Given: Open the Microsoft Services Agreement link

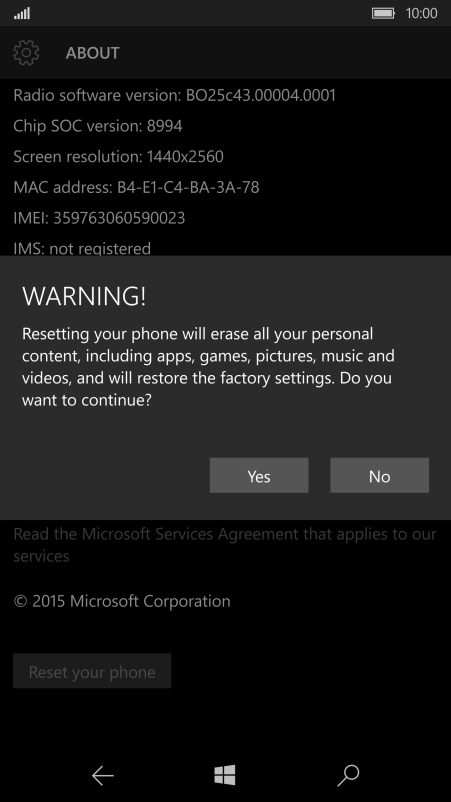Looking at the screenshot, I should (x=224, y=545).
